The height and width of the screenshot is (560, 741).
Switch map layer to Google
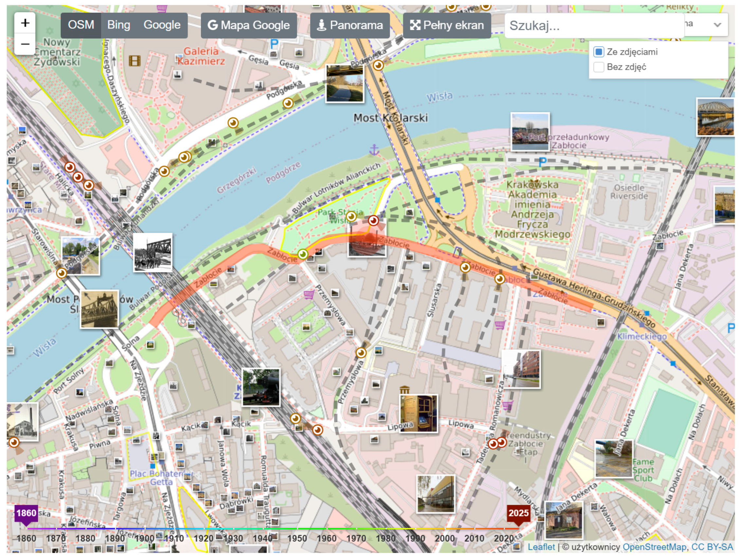pyautogui.click(x=162, y=25)
